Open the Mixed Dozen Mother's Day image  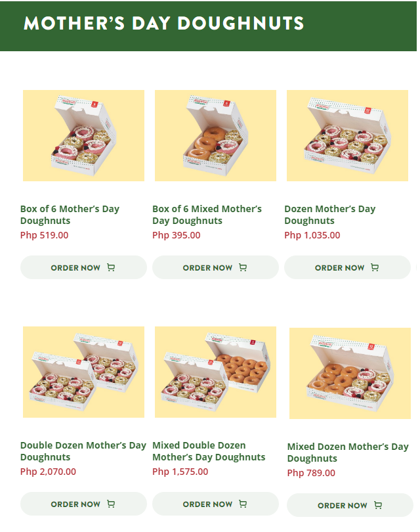pos(350,373)
